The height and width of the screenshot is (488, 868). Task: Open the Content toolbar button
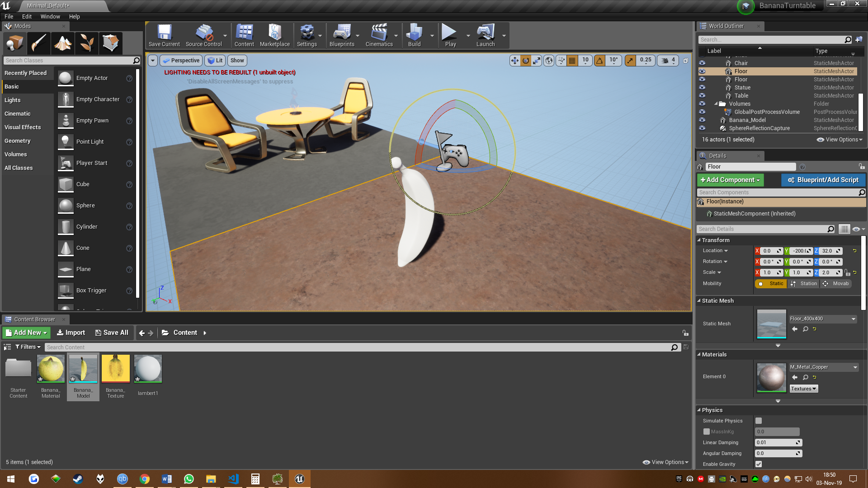[x=244, y=35]
